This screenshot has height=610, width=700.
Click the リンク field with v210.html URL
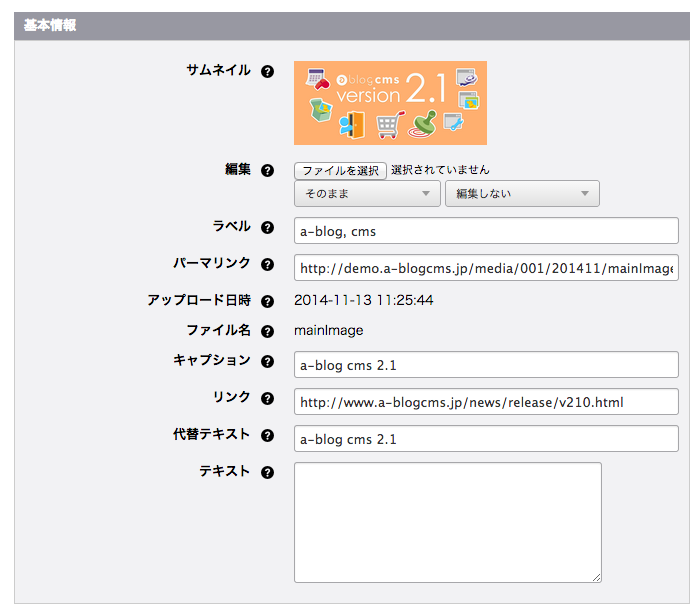[486, 402]
